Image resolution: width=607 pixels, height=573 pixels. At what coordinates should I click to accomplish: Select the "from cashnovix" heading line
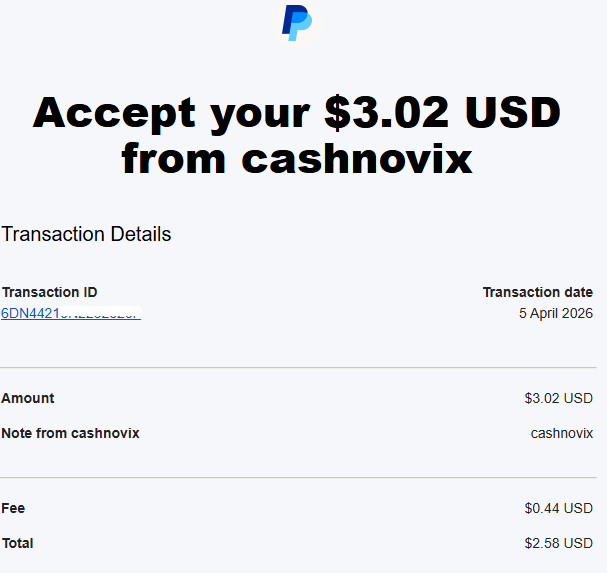coord(297,159)
